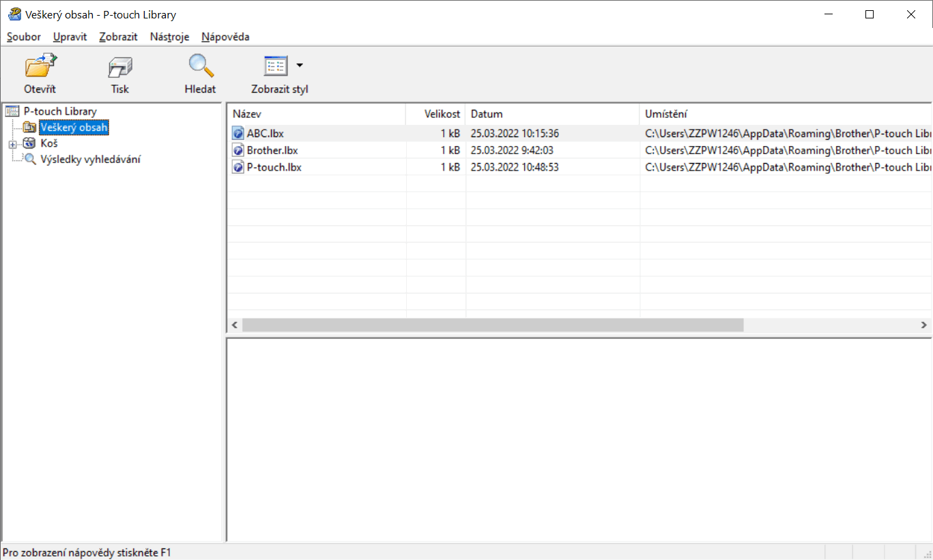
Task: Select Koš in the tree
Action: pyautogui.click(x=48, y=143)
